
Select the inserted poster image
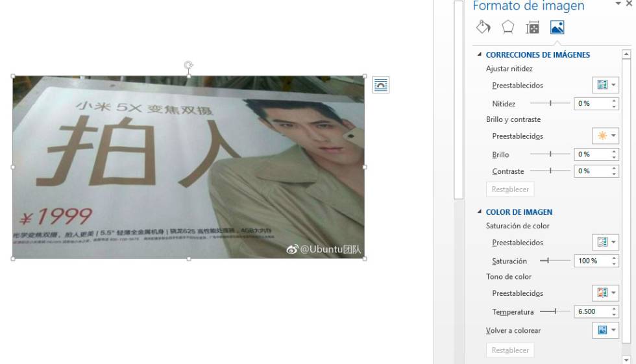[189, 167]
